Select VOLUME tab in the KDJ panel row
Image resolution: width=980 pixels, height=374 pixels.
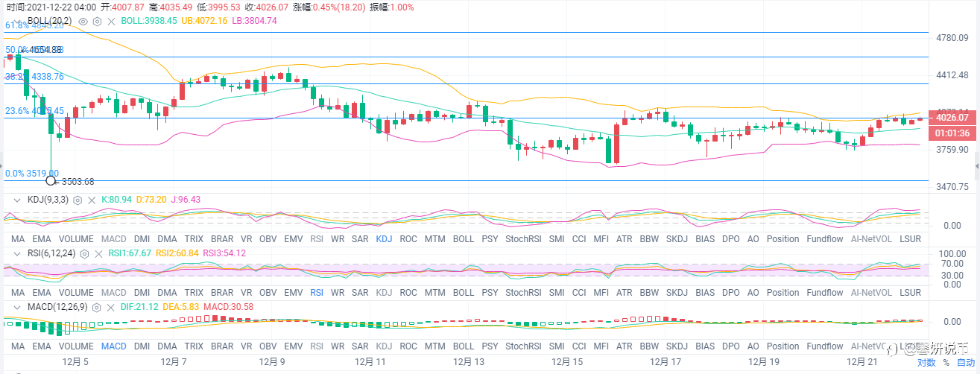coord(76,239)
